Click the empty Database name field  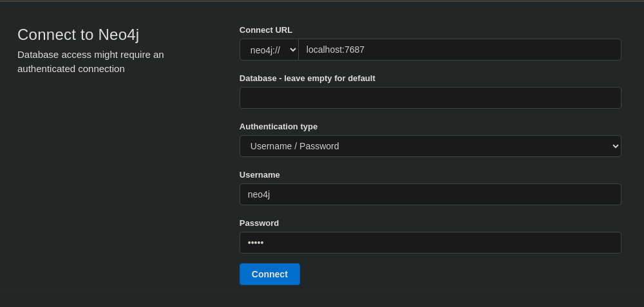[430, 98]
